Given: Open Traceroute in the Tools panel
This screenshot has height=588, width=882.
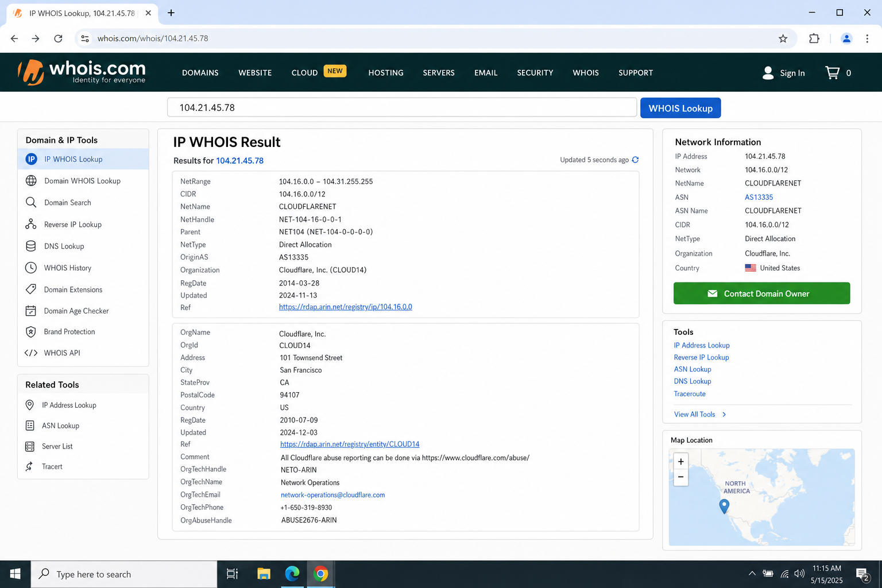Looking at the screenshot, I should pyautogui.click(x=690, y=394).
